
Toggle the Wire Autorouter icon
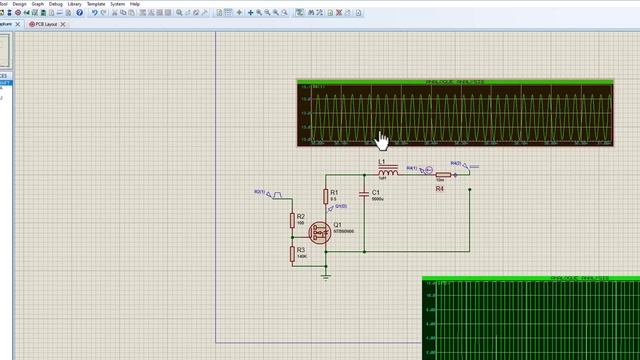(299, 13)
